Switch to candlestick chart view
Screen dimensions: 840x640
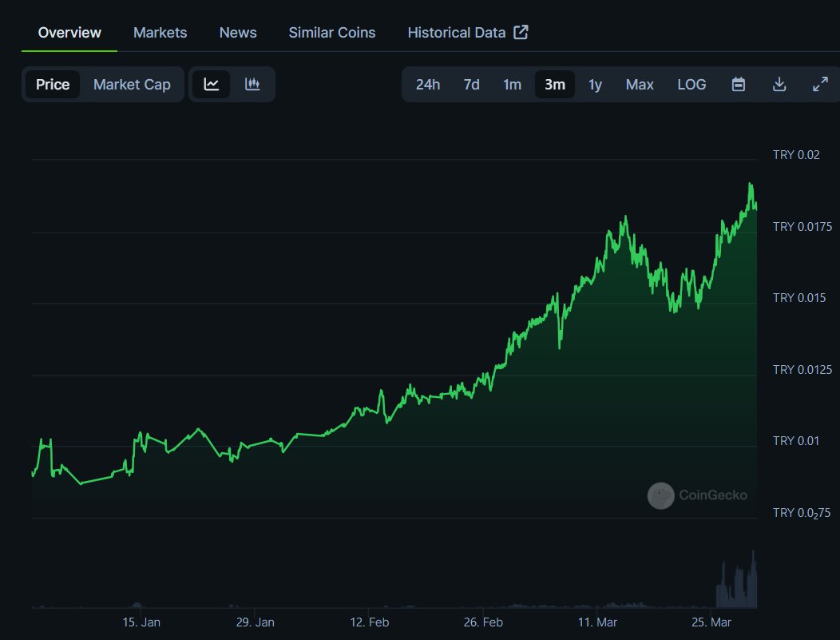pos(253,84)
